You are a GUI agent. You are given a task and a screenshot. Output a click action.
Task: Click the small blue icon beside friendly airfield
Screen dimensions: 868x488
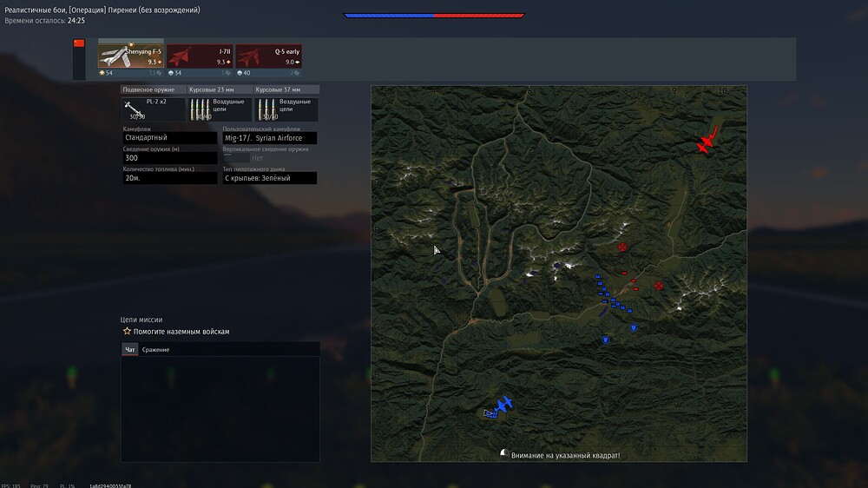point(490,413)
